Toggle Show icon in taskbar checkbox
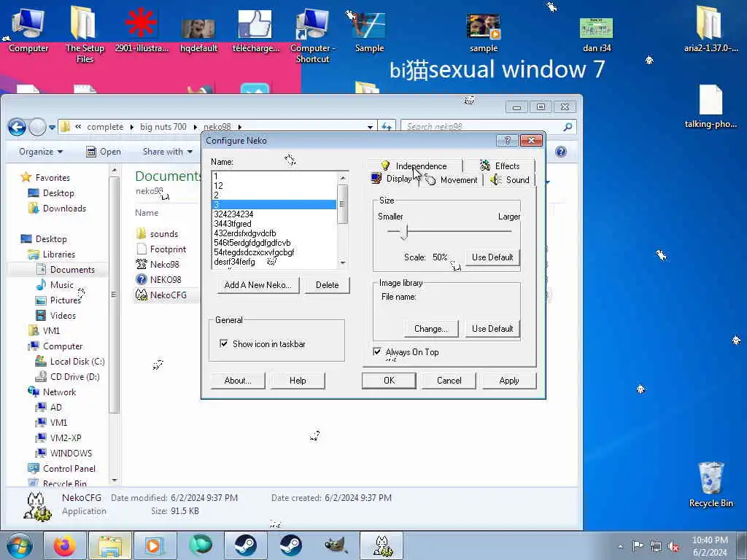This screenshot has height=560, width=747. click(x=223, y=343)
